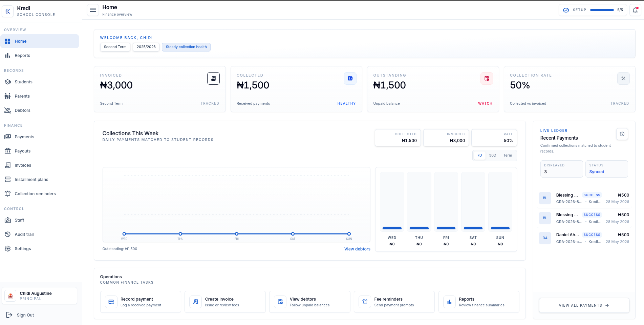Click the Outstanding card red icon
Screen dimensions: 644x325
pos(487,78)
